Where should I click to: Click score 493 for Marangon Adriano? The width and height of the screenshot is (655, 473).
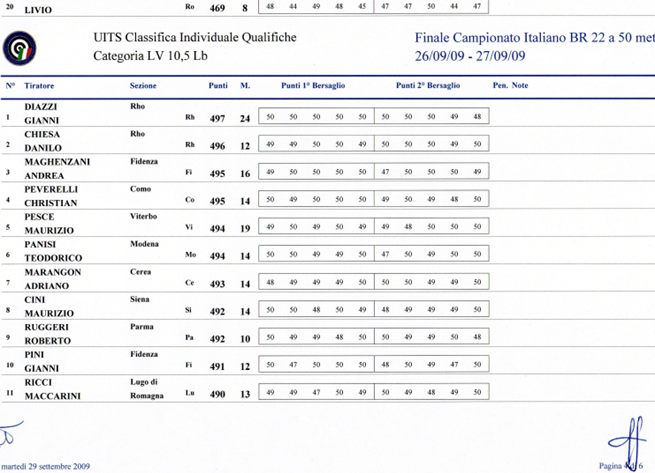click(x=217, y=284)
